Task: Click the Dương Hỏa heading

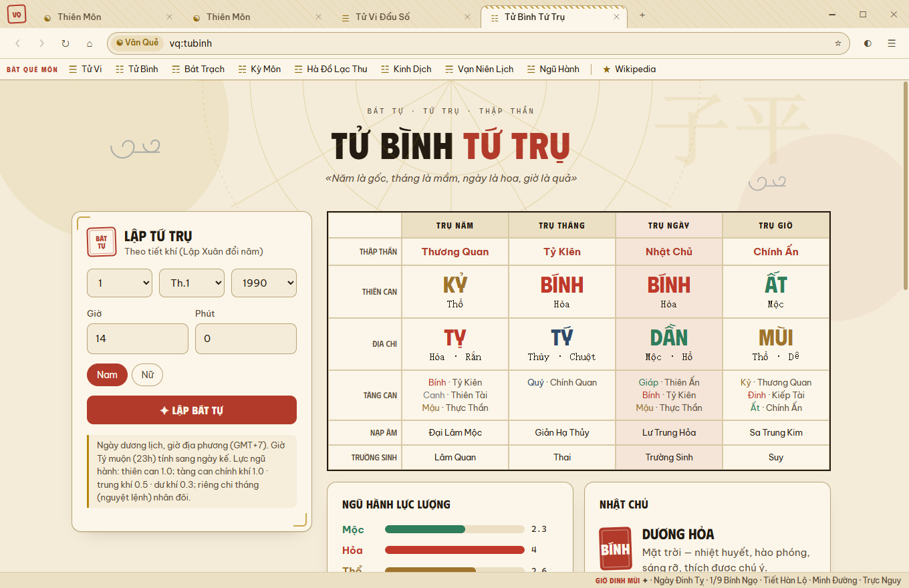Action: click(x=678, y=534)
